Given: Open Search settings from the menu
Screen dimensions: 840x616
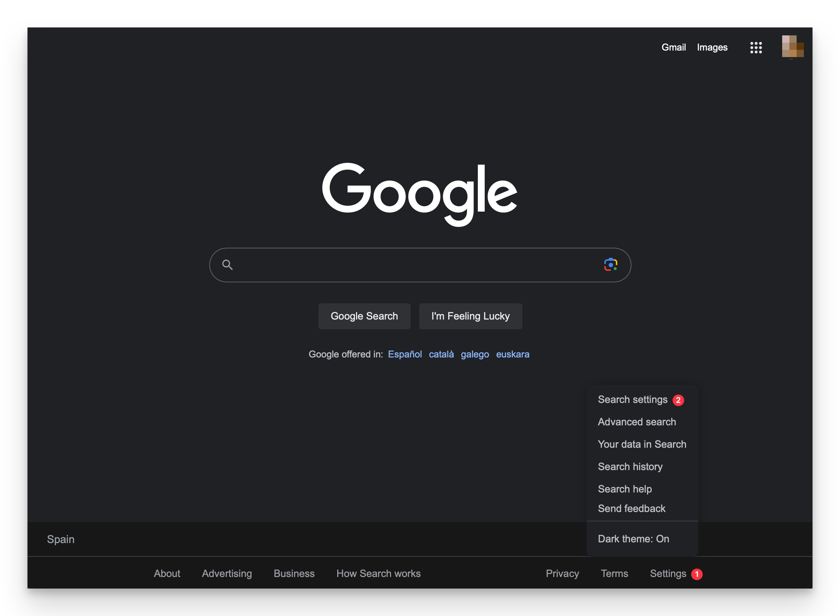Looking at the screenshot, I should point(633,399).
